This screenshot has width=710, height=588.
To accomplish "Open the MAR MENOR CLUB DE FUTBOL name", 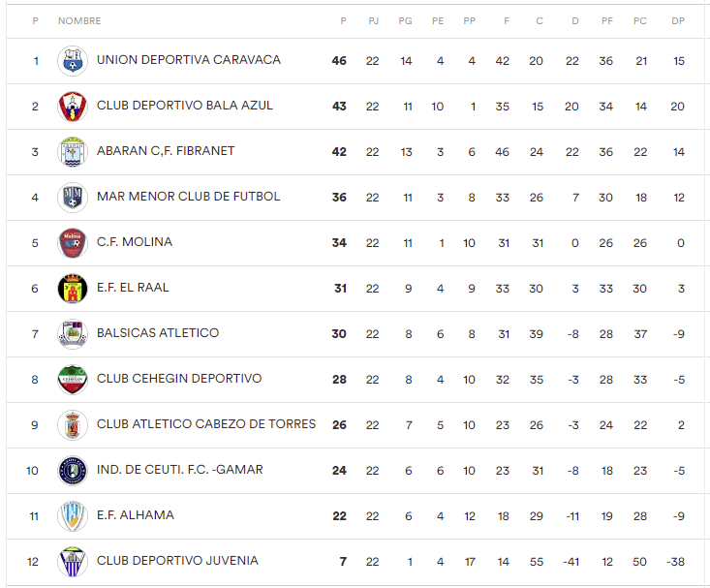I will (189, 197).
